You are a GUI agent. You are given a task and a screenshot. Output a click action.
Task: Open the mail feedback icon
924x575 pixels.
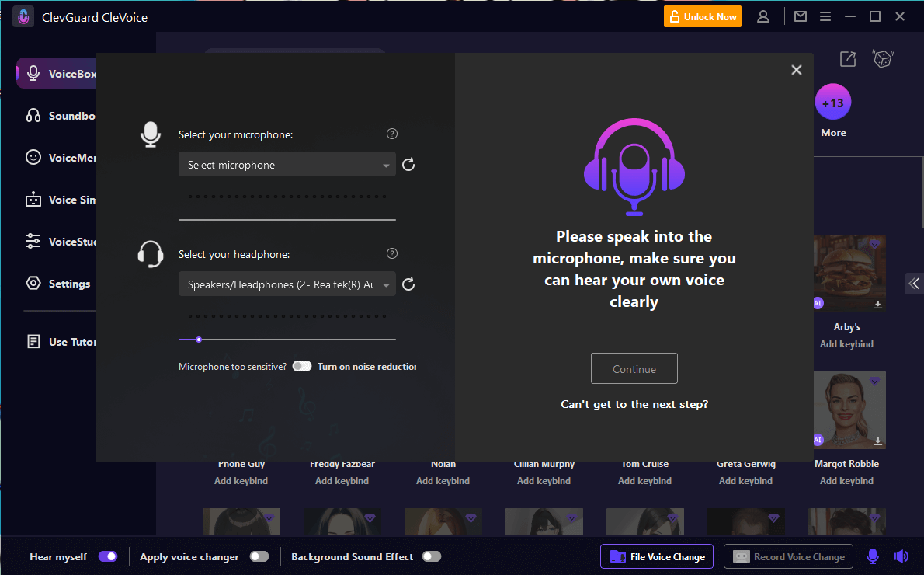click(801, 16)
